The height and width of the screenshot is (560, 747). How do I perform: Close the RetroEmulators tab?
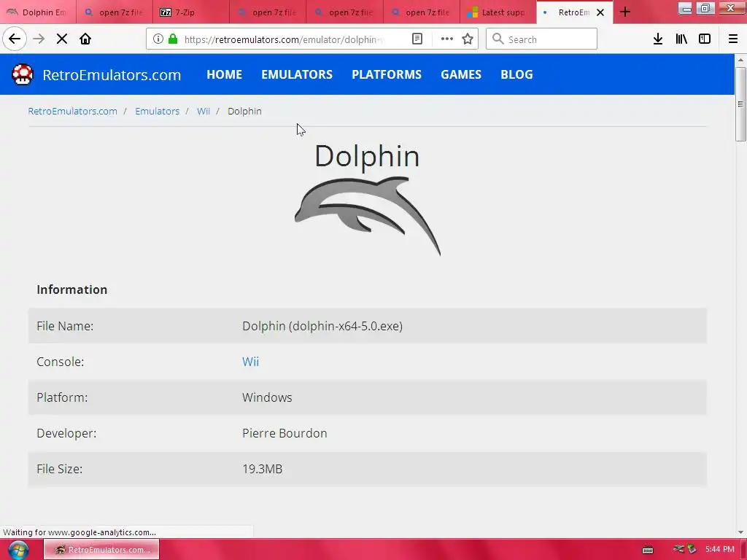coord(601,12)
